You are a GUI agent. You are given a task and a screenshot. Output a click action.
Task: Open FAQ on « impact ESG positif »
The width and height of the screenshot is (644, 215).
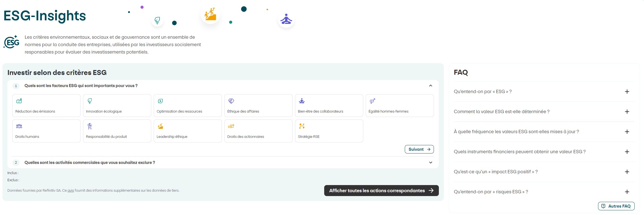[627, 172]
